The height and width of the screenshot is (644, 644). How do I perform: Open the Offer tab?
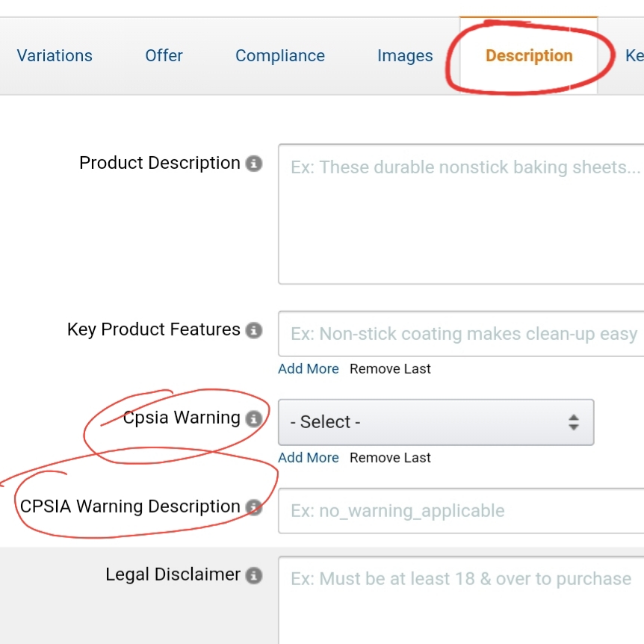[164, 56]
